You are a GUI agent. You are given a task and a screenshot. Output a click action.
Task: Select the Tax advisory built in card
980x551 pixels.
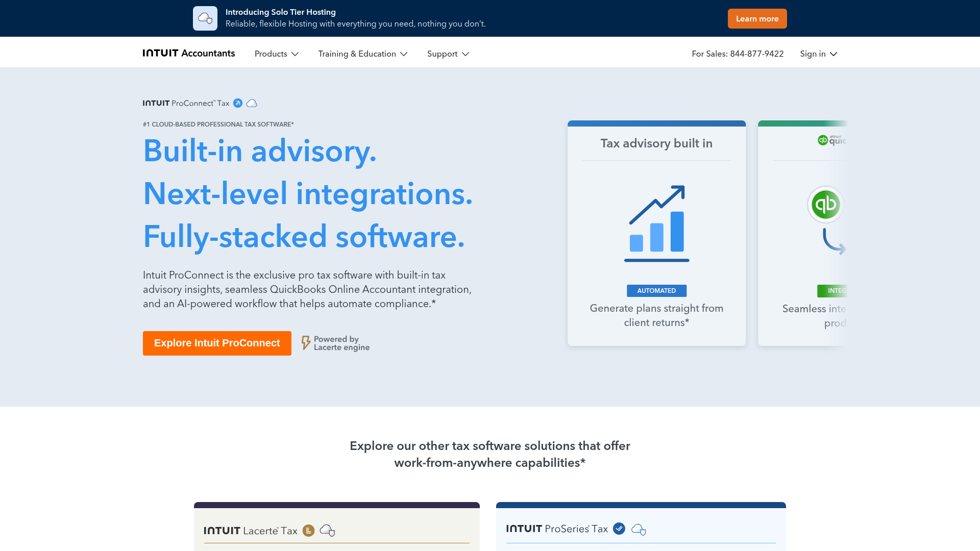(656, 232)
